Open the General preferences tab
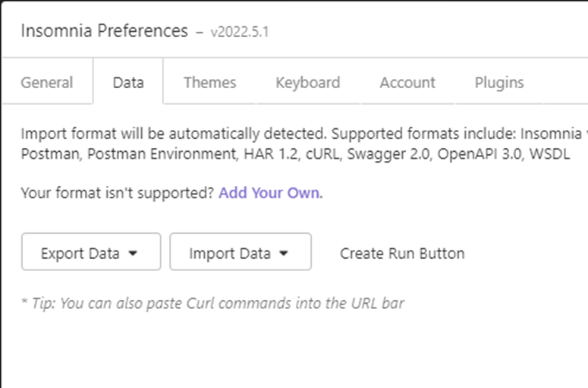The width and height of the screenshot is (588, 388). [x=47, y=83]
